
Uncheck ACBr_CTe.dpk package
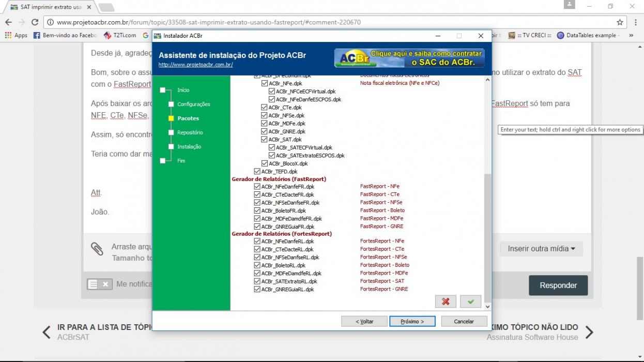pos(265,108)
